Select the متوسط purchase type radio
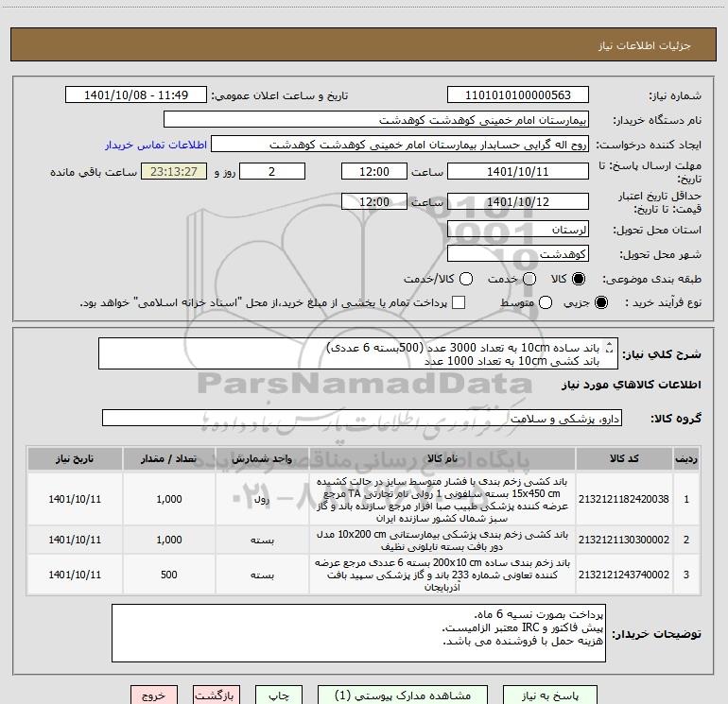Viewport: 728px width, 704px height. (x=546, y=302)
